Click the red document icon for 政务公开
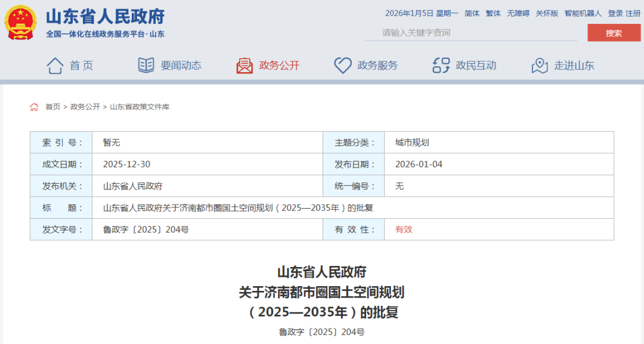 [x=244, y=66]
